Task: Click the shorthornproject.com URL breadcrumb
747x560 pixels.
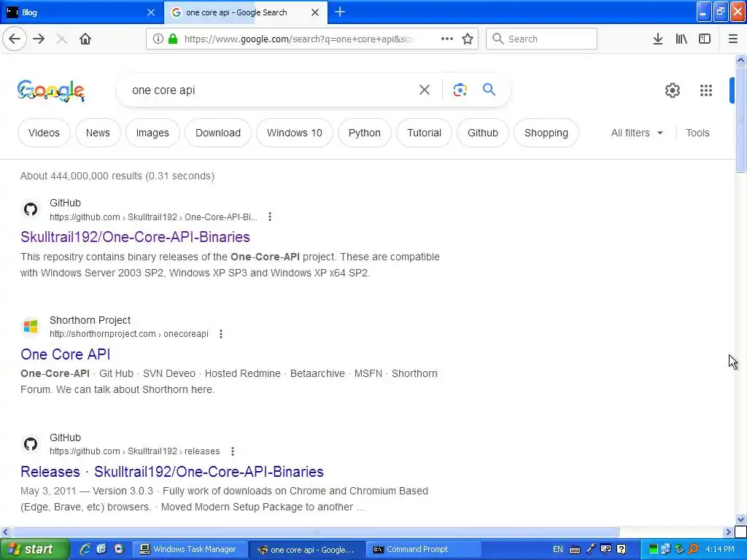Action: pyautogui.click(x=128, y=334)
